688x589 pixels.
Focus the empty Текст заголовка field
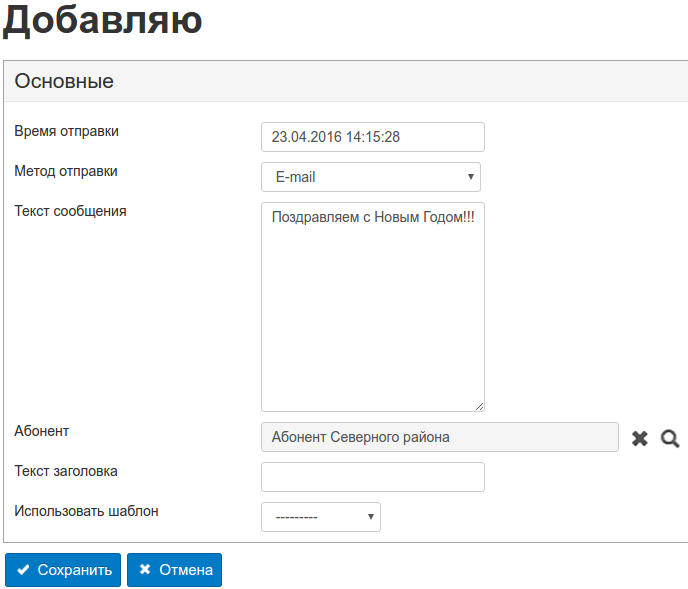click(x=373, y=477)
